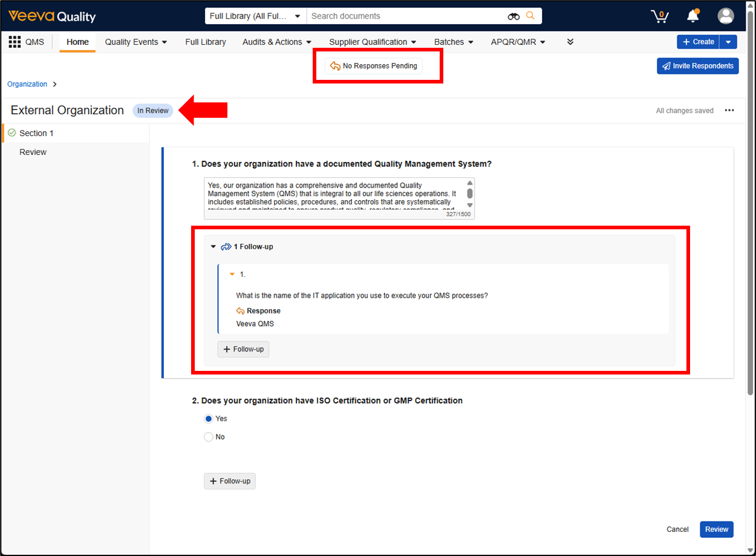Image resolution: width=756 pixels, height=556 pixels.
Task: Expand hidden tabs with double chevron
Action: click(570, 42)
